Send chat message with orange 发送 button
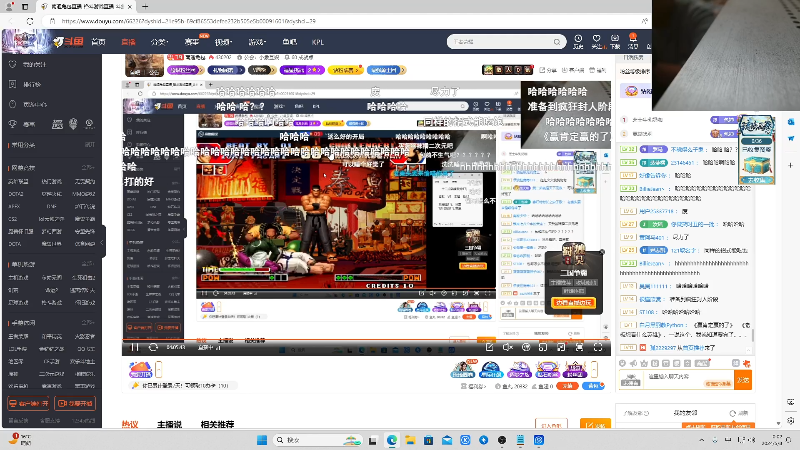 pyautogui.click(x=743, y=380)
